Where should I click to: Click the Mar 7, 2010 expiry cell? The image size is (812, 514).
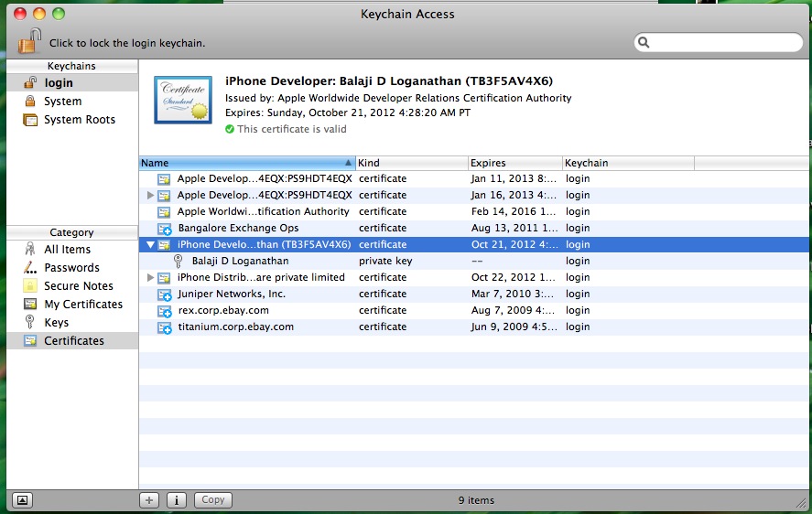tap(512, 294)
